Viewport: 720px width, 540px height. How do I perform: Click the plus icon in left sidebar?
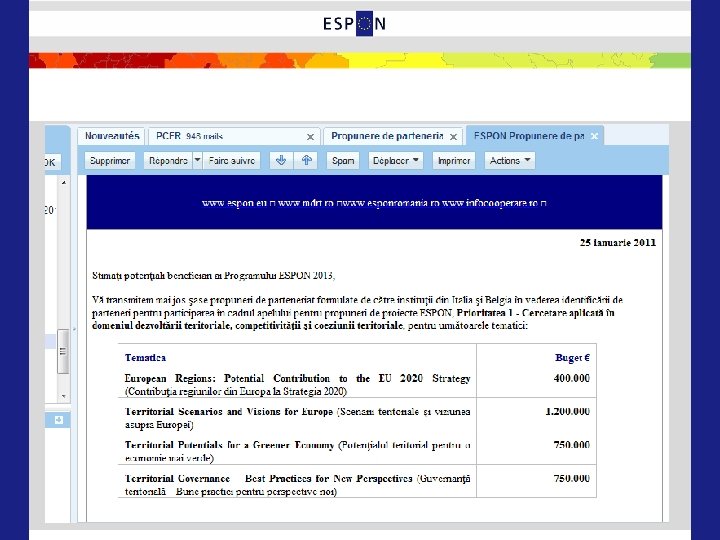(x=59, y=420)
